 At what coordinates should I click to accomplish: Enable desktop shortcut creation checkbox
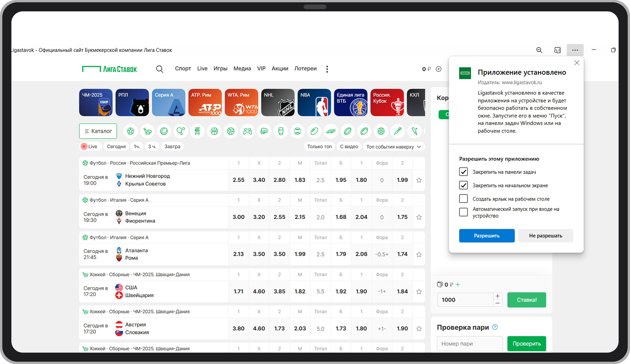pyautogui.click(x=463, y=199)
